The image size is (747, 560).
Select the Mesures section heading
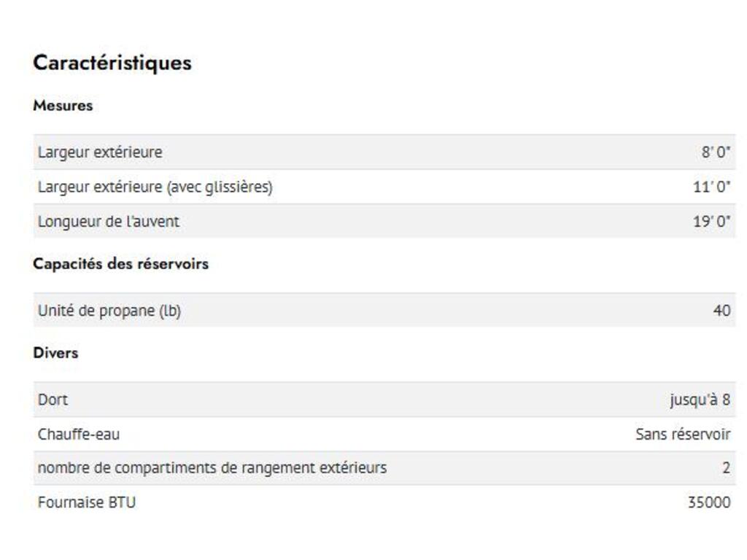(63, 105)
